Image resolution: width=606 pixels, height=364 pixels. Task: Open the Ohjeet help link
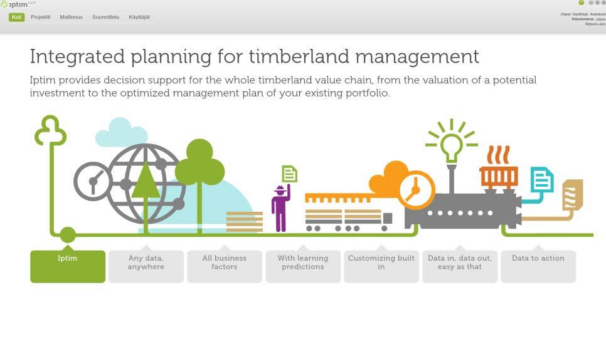click(565, 14)
